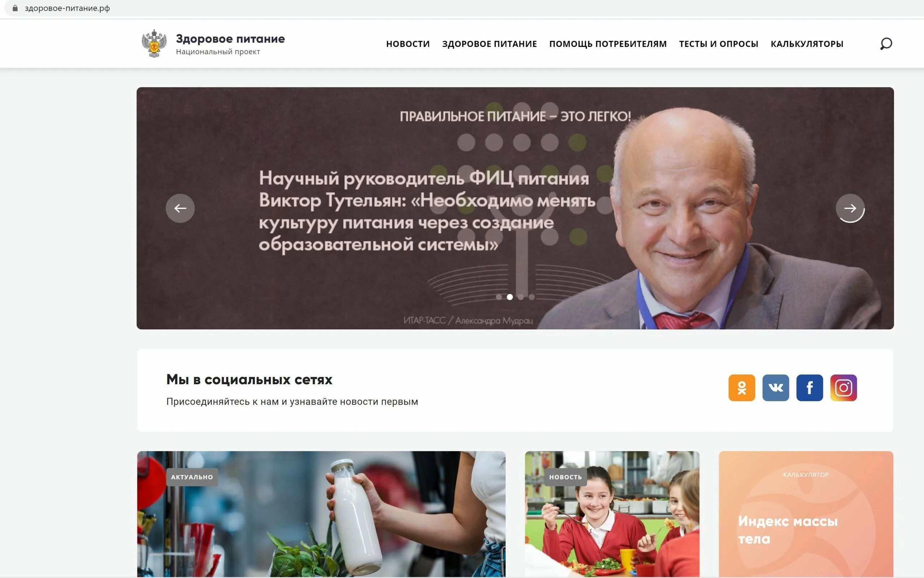Image resolution: width=924 pixels, height=578 pixels.
Task: Go to ТЕСТЫ И ОПРОСЫ section
Action: (x=719, y=44)
